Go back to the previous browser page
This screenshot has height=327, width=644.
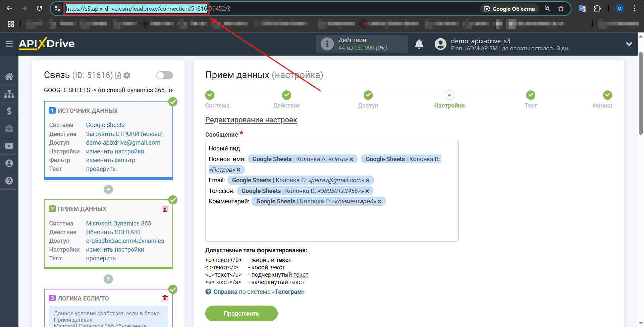[x=9, y=8]
